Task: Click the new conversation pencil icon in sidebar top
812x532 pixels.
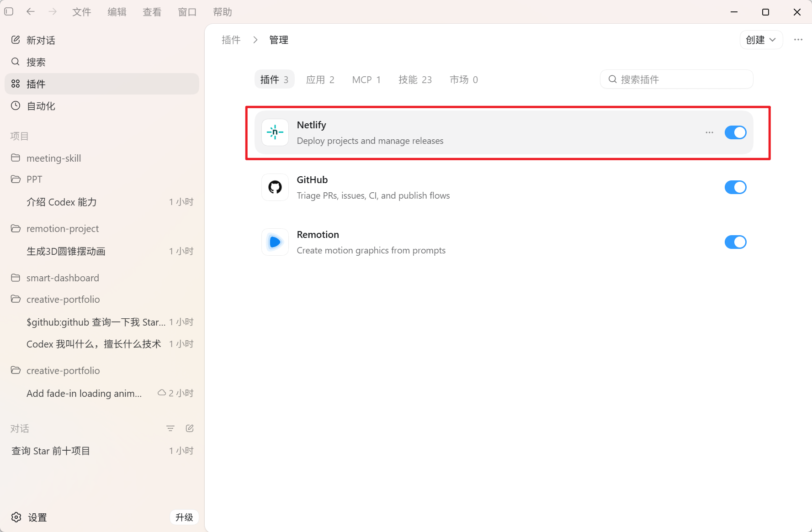Action: [x=16, y=40]
